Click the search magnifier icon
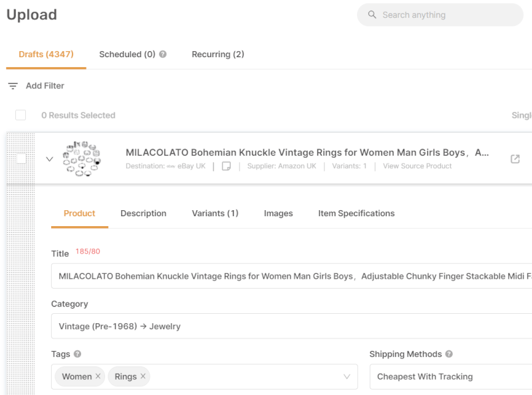This screenshot has height=395, width=532. click(x=372, y=15)
